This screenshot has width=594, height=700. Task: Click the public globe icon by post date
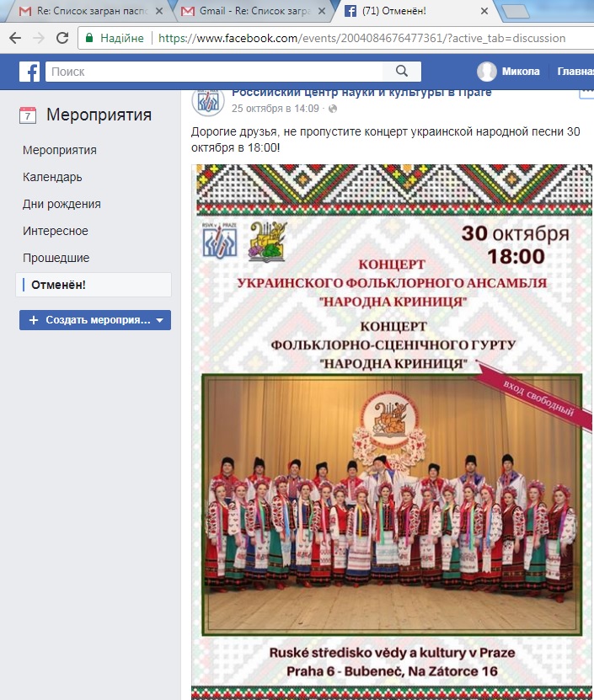(x=333, y=109)
